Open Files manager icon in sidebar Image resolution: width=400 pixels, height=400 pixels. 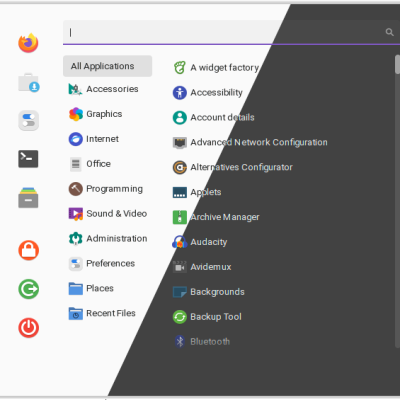(x=28, y=197)
